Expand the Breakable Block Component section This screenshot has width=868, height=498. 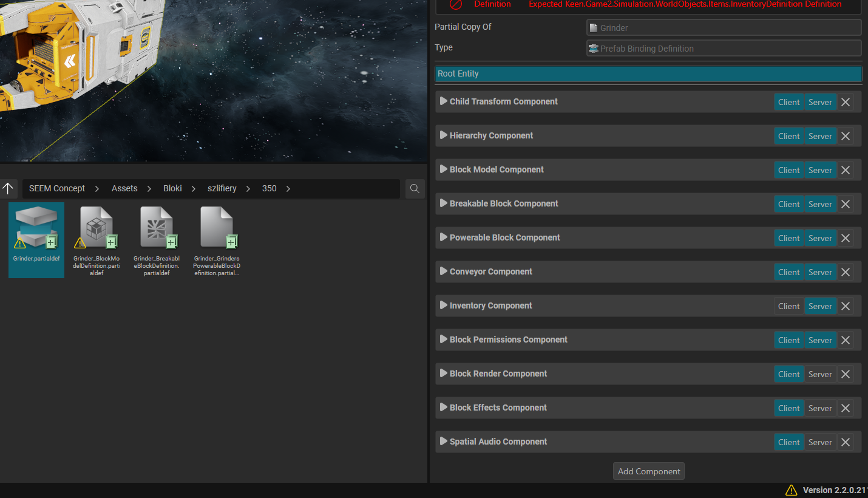[x=444, y=203]
